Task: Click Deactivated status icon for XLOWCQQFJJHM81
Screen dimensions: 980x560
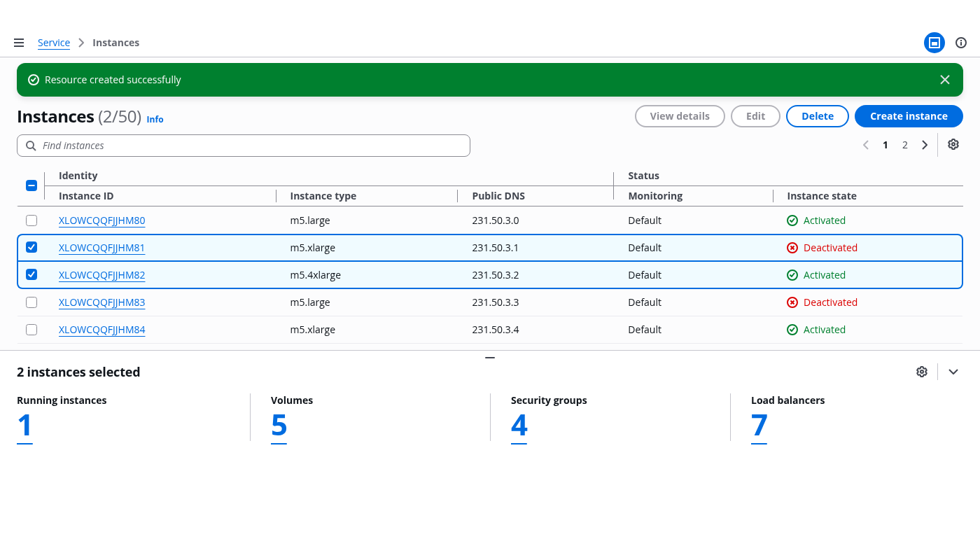Action: pyautogui.click(x=792, y=248)
